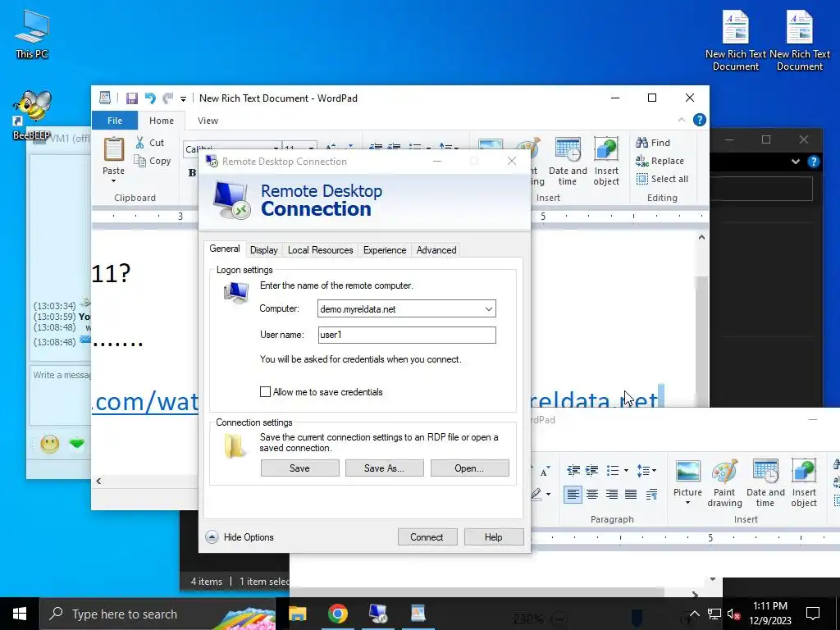
Task: Switch to the Display tab
Action: click(263, 250)
